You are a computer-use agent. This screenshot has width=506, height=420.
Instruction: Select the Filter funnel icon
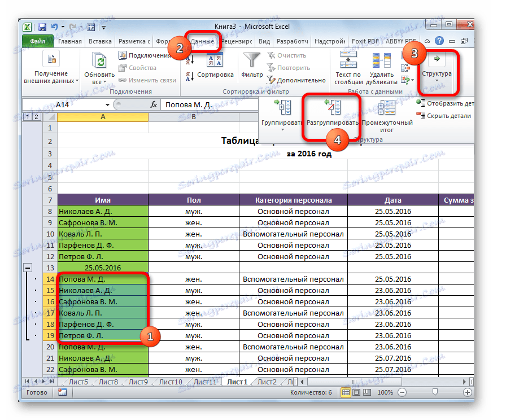pyautogui.click(x=251, y=59)
